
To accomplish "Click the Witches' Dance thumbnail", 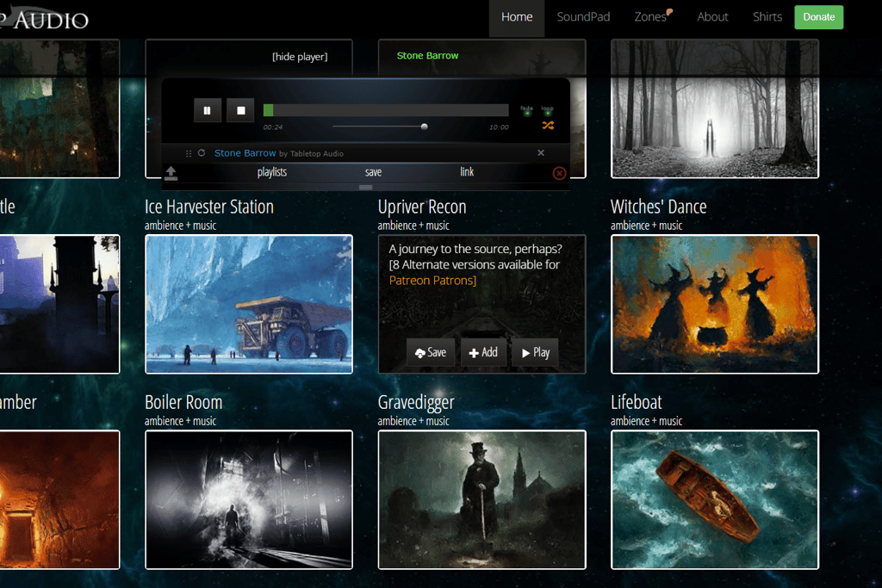I will coord(714,304).
